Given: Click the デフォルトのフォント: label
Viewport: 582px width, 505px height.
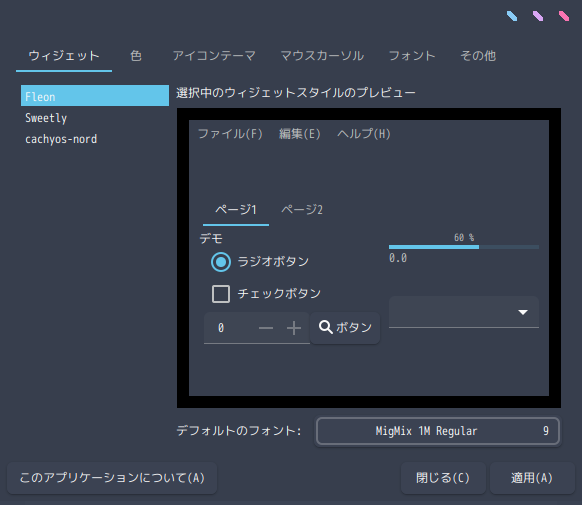Looking at the screenshot, I should pos(239,431).
